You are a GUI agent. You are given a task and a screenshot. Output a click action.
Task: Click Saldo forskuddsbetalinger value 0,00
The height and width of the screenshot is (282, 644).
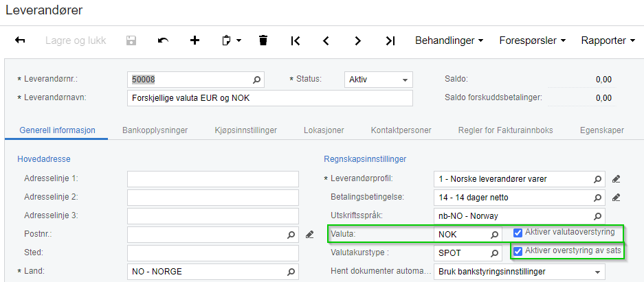(603, 98)
